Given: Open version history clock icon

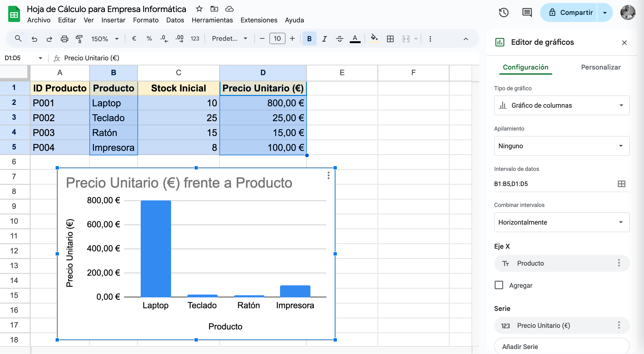Looking at the screenshot, I should (x=504, y=12).
